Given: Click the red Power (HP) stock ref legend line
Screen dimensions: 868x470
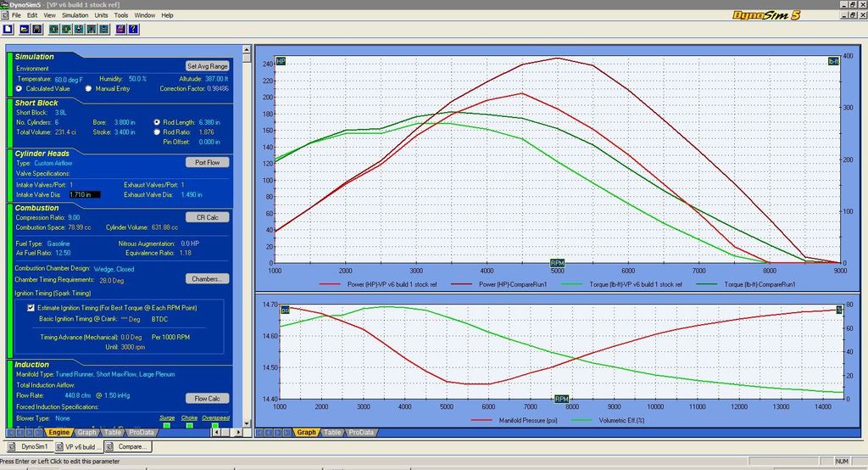Looking at the screenshot, I should click(x=330, y=284).
